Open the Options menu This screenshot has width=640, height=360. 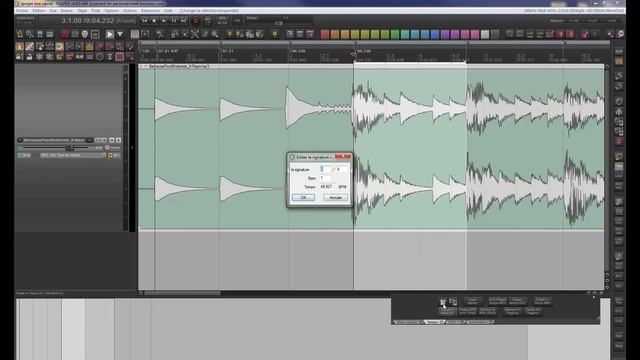click(x=111, y=11)
